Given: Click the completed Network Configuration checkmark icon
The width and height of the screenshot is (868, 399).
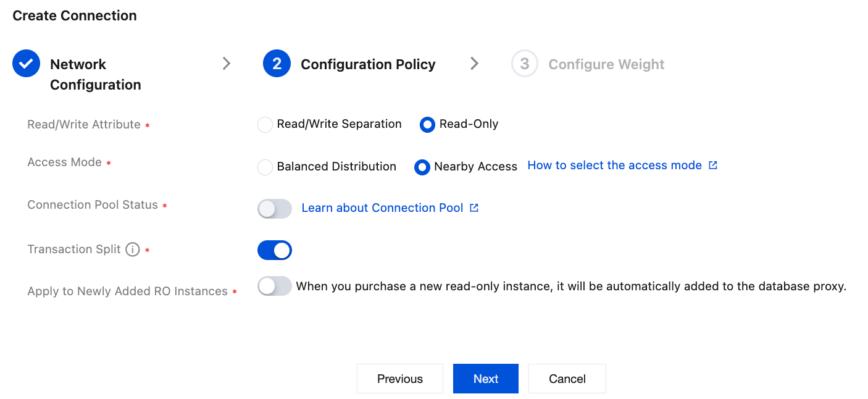Looking at the screenshot, I should point(26,64).
